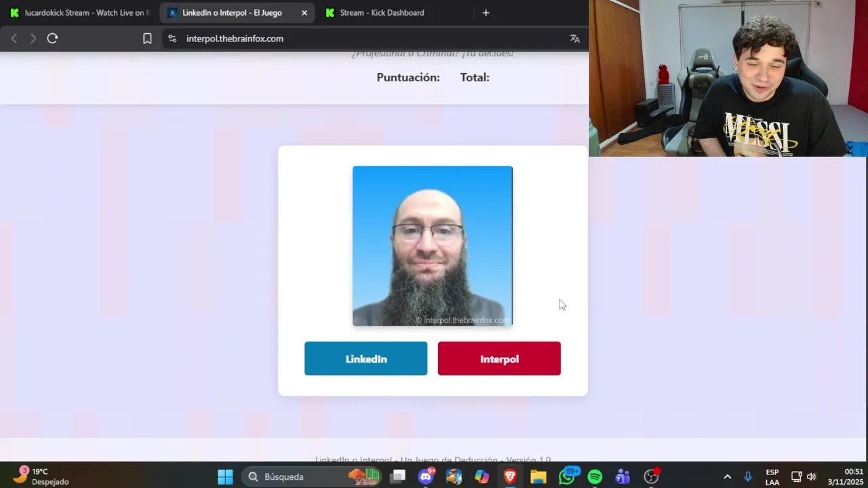Open the network status icon
Viewport: 868px width, 488px height.
point(797,476)
